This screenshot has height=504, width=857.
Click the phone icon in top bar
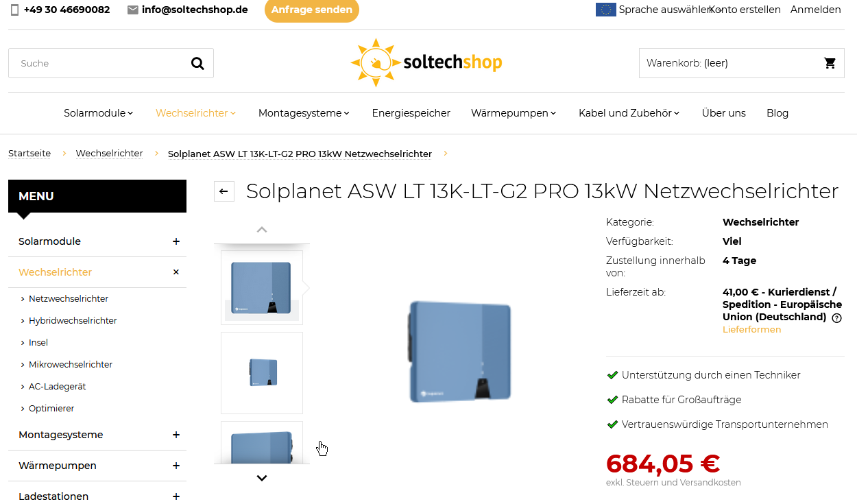click(x=15, y=10)
